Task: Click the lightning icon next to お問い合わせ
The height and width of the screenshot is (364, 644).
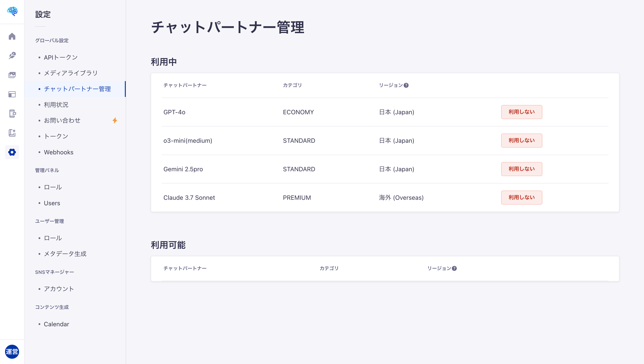Action: coord(115,120)
